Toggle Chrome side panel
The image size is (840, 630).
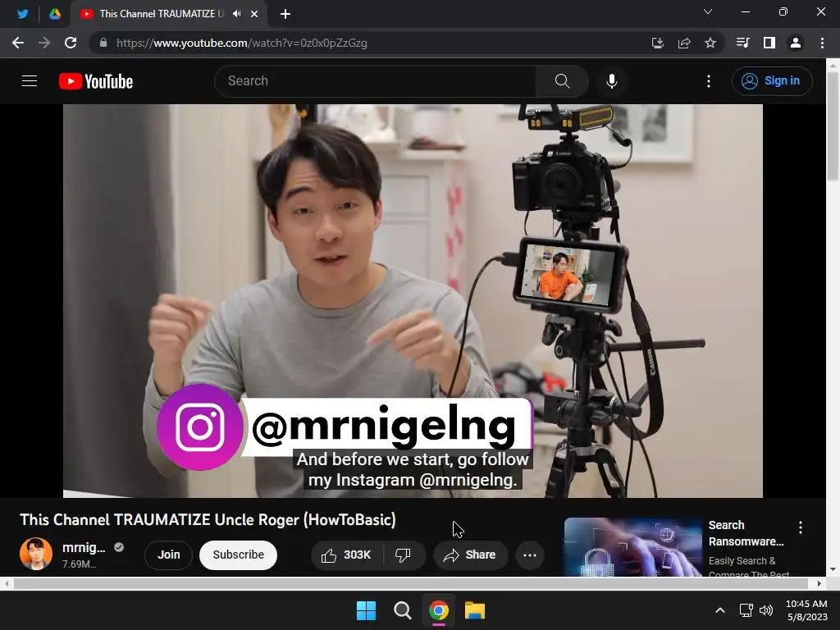pyautogui.click(x=769, y=43)
